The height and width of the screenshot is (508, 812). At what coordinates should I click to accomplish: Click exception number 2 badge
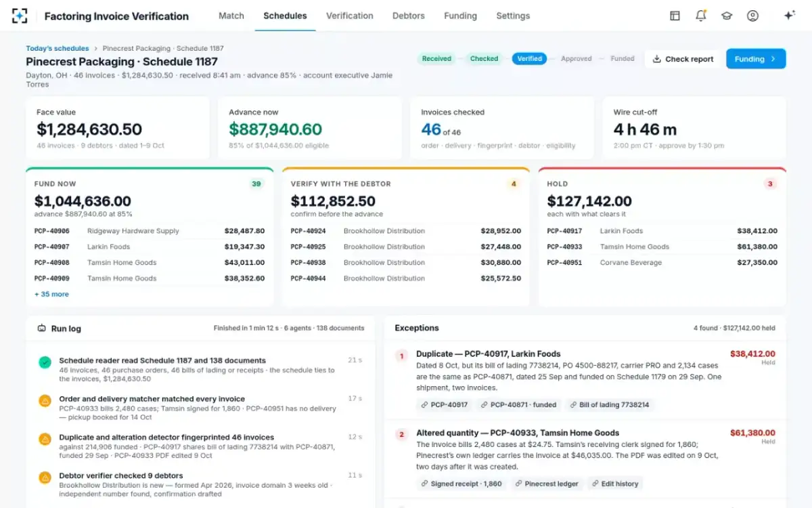coord(401,435)
